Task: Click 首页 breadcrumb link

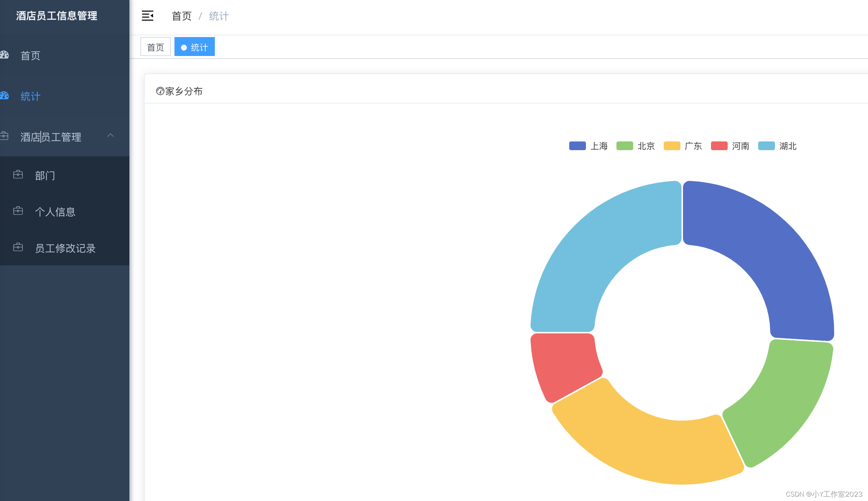Action: coord(181,16)
